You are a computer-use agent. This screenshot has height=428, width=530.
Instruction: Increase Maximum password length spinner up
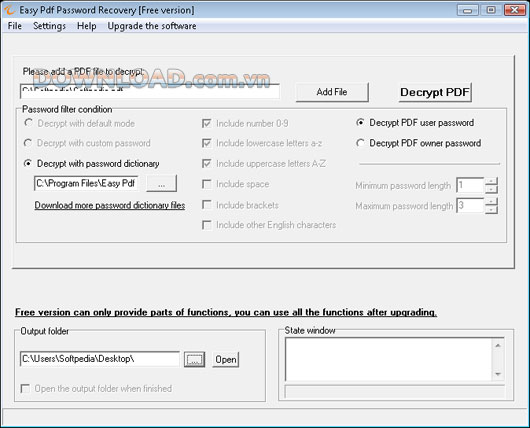tap(491, 202)
